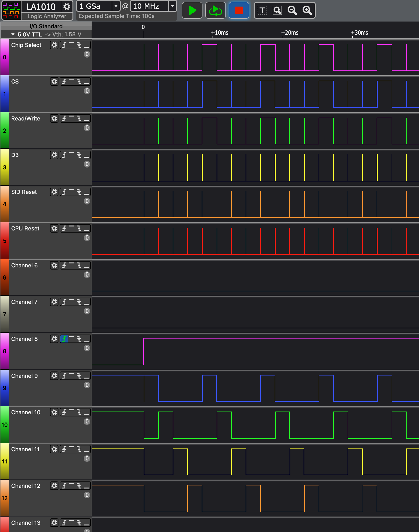Click the +20ms mark on the time ruler
Viewport: 419px width, 532px height.
click(290, 33)
